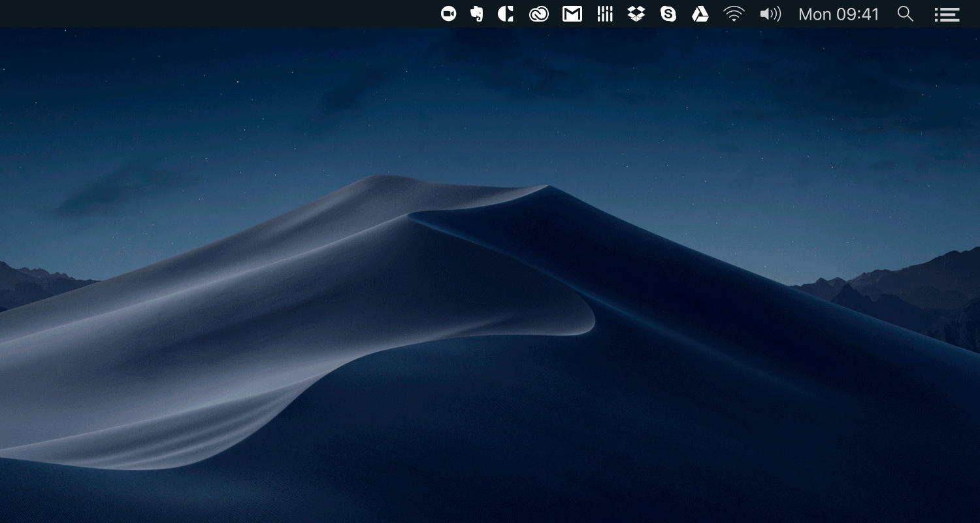Open the Google Drive menu bar icon
The width and height of the screenshot is (980, 523).
click(700, 14)
